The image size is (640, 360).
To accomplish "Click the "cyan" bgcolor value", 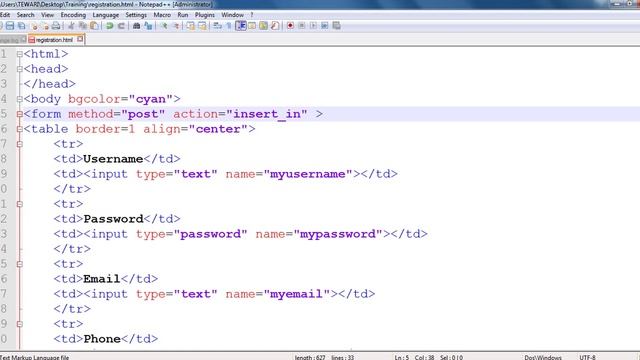I will click(x=151, y=99).
